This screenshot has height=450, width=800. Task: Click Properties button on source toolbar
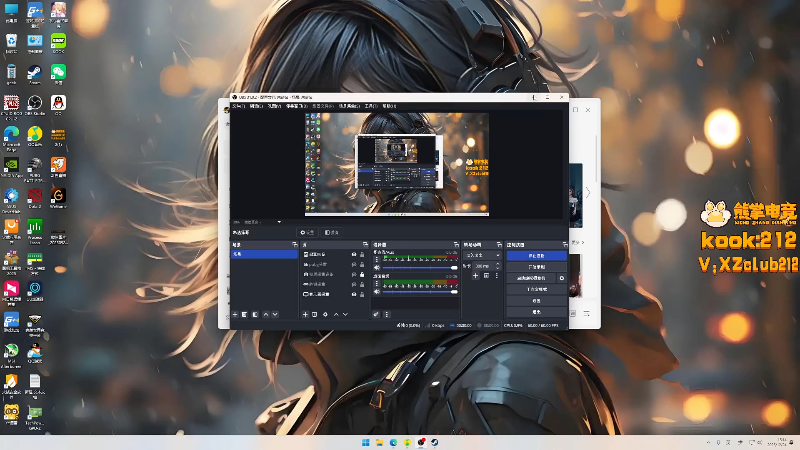pos(308,233)
